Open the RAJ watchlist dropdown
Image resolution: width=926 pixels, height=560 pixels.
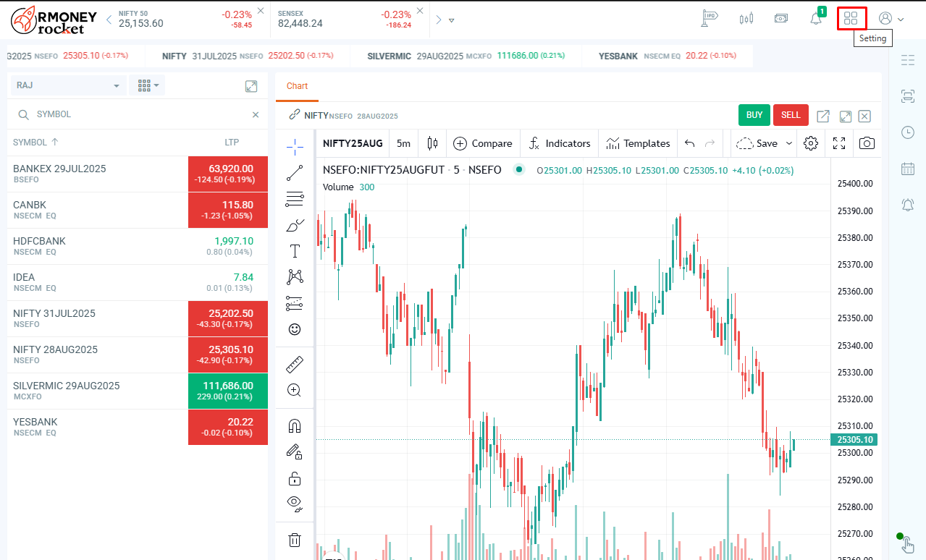[x=68, y=85]
